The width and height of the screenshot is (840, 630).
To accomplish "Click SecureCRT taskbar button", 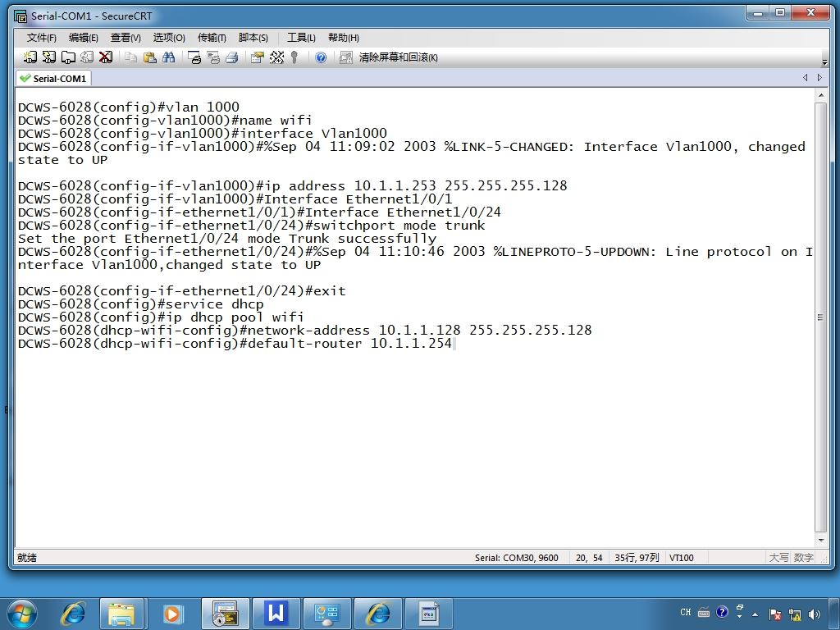I will (226, 614).
